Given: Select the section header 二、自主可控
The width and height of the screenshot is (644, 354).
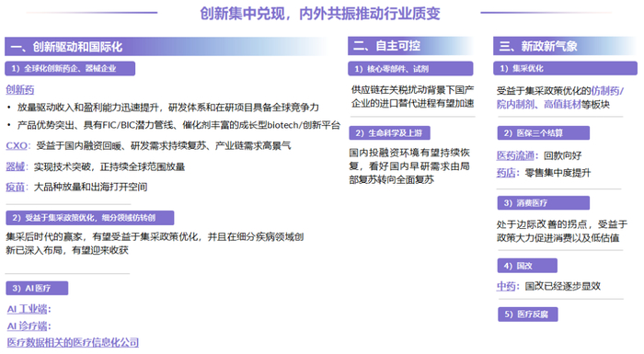Looking at the screenshot, I should tap(410, 46).
